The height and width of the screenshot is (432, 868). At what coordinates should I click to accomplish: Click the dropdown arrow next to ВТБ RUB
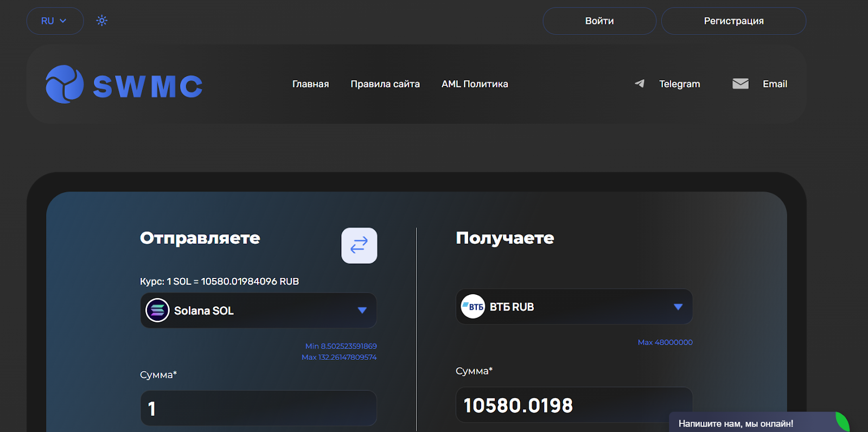pyautogui.click(x=678, y=307)
